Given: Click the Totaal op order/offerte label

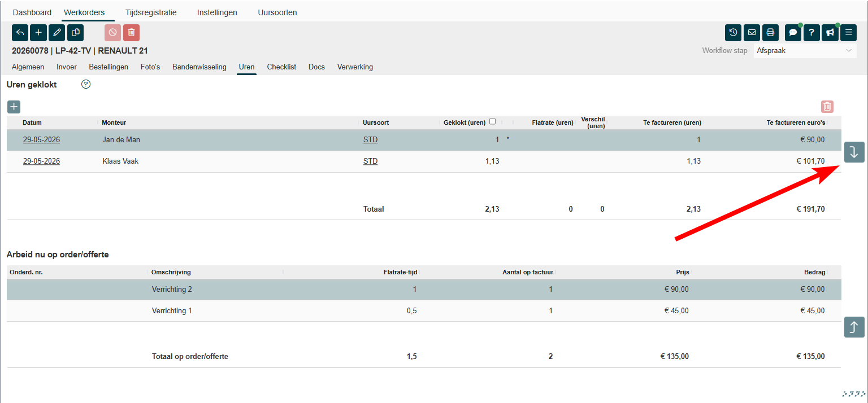Looking at the screenshot, I should (190, 357).
